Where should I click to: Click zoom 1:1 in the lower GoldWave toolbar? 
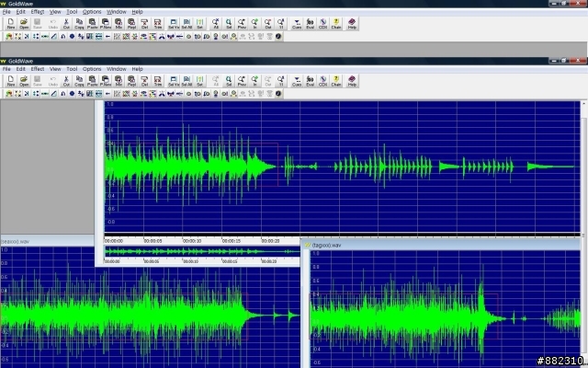click(281, 80)
